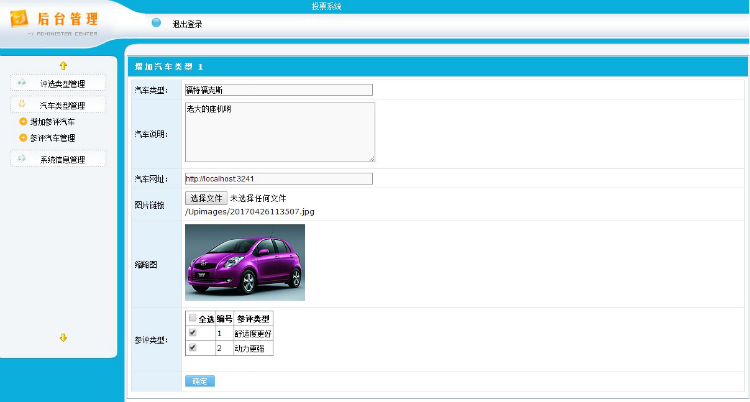
Task: Click the orange 后台管理 logo icon
Action: coord(19,19)
